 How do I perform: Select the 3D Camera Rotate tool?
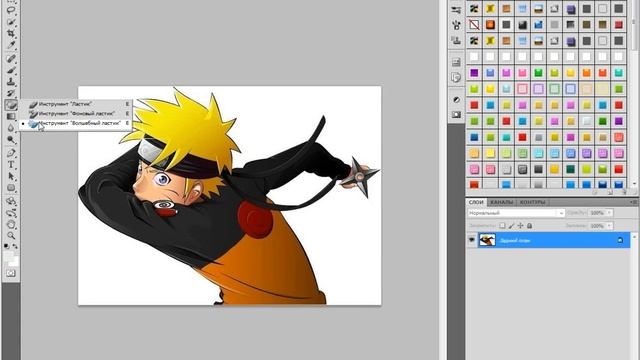11,213
